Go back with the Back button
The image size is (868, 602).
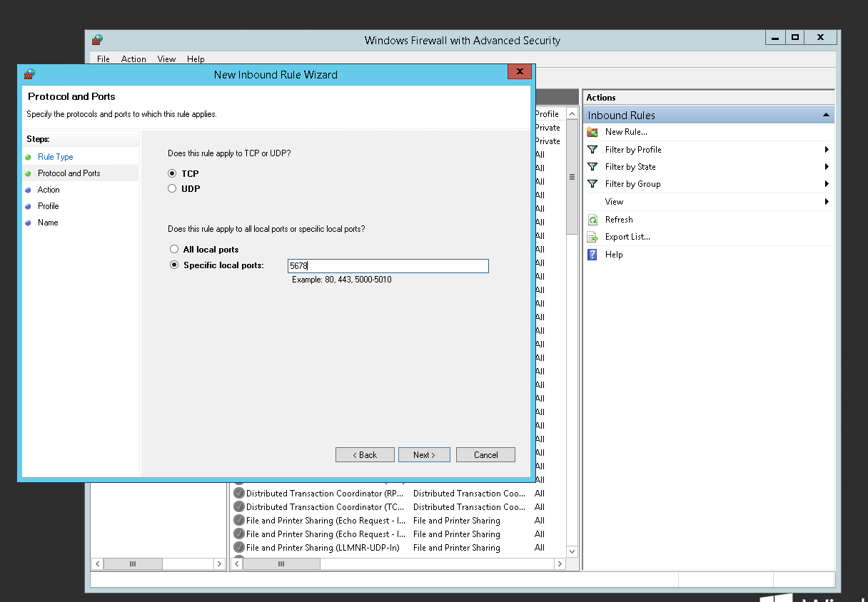pos(365,455)
